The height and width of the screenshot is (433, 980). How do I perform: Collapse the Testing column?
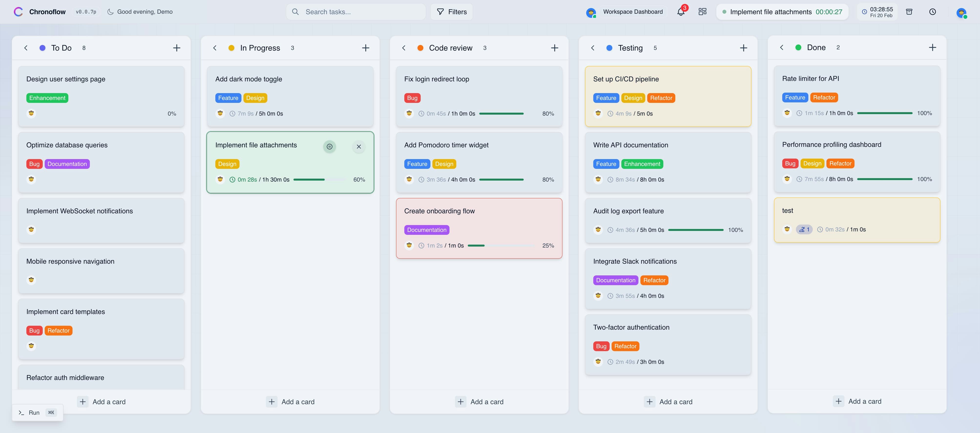[593, 48]
